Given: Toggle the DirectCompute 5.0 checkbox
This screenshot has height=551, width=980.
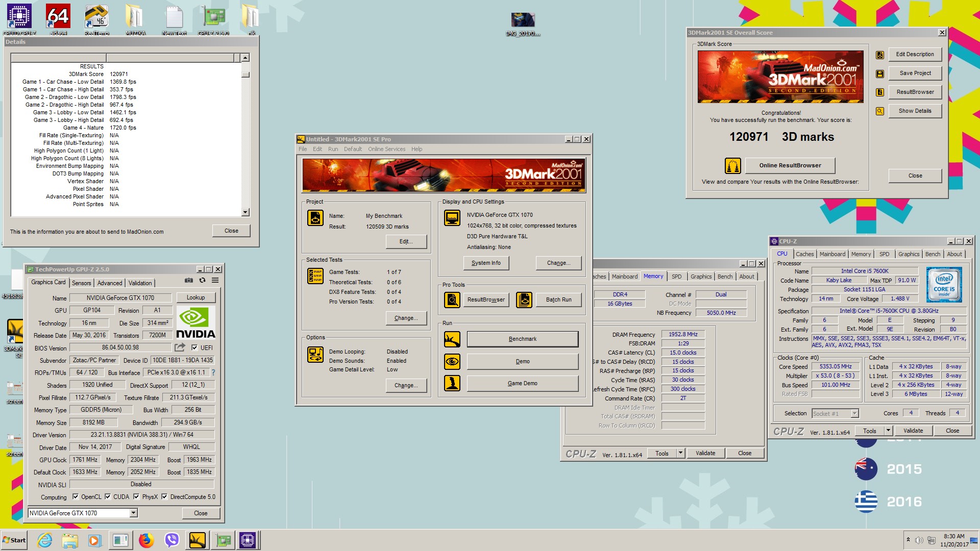Looking at the screenshot, I should [164, 496].
